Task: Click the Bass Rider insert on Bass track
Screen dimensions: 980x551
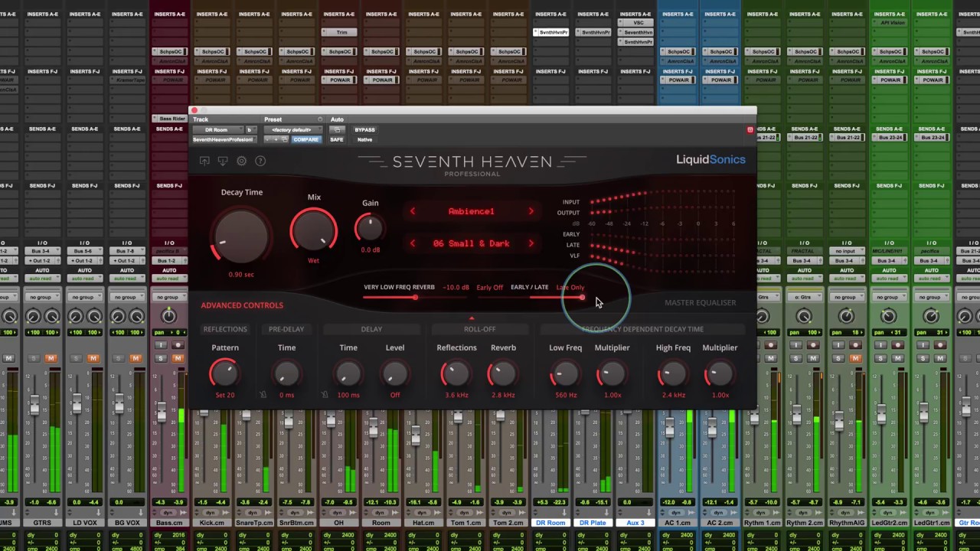Action: pyautogui.click(x=169, y=119)
